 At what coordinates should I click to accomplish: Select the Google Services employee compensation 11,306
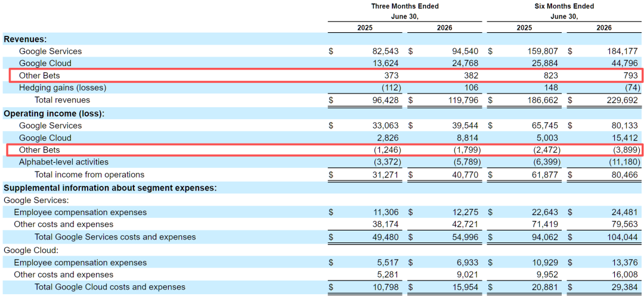coord(385,213)
